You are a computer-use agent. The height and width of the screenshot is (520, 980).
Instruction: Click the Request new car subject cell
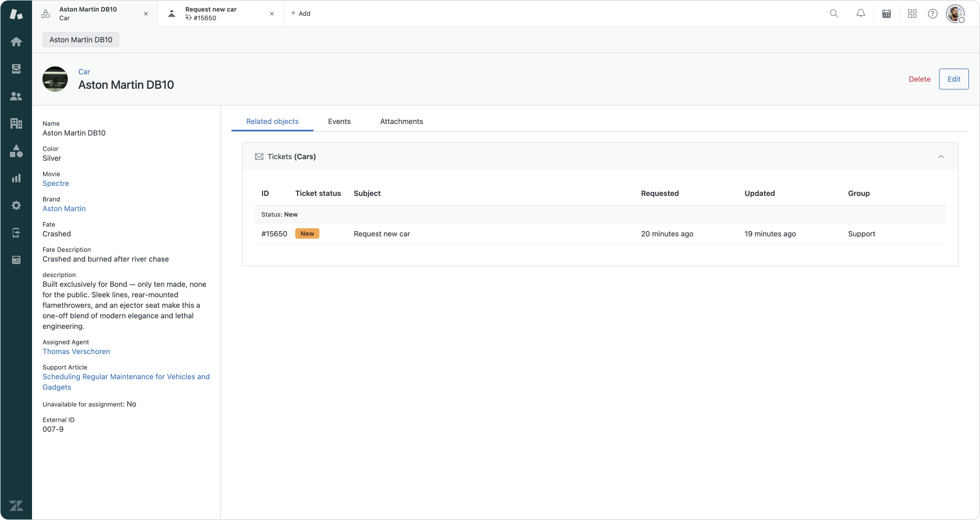[x=382, y=234]
